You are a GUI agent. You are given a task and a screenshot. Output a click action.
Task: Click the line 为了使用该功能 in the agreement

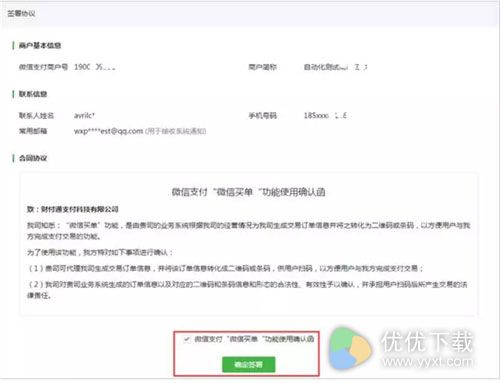coord(100,252)
